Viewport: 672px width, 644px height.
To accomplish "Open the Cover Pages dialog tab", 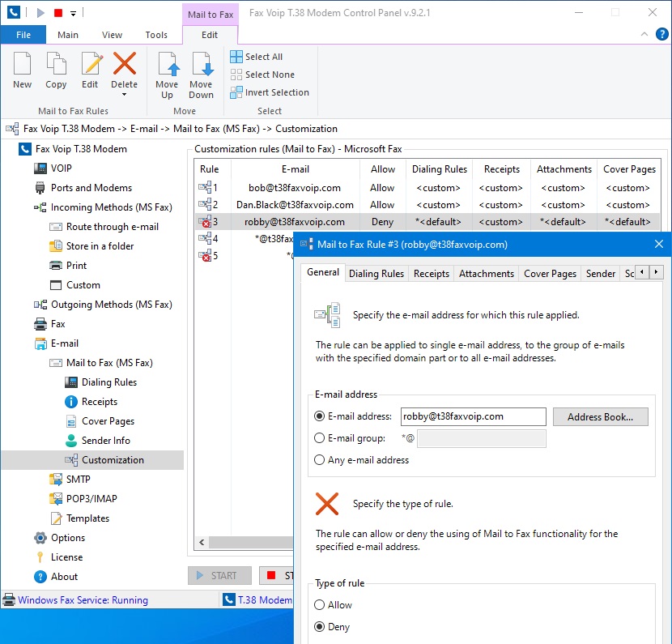I will (x=550, y=274).
